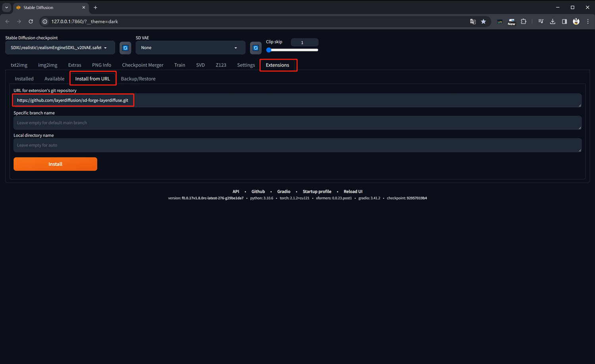This screenshot has width=595, height=364.
Task: Click the Reload UI footer link
Action: (x=353, y=192)
